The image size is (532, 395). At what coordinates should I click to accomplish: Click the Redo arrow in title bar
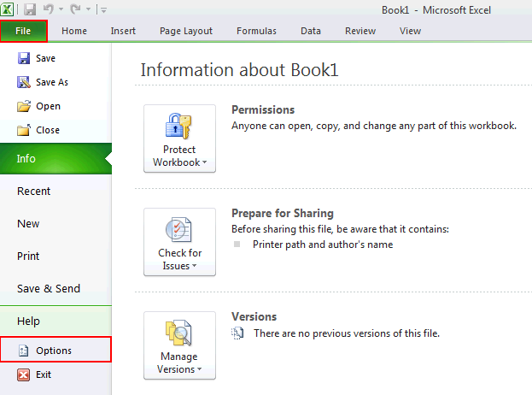[73, 9]
